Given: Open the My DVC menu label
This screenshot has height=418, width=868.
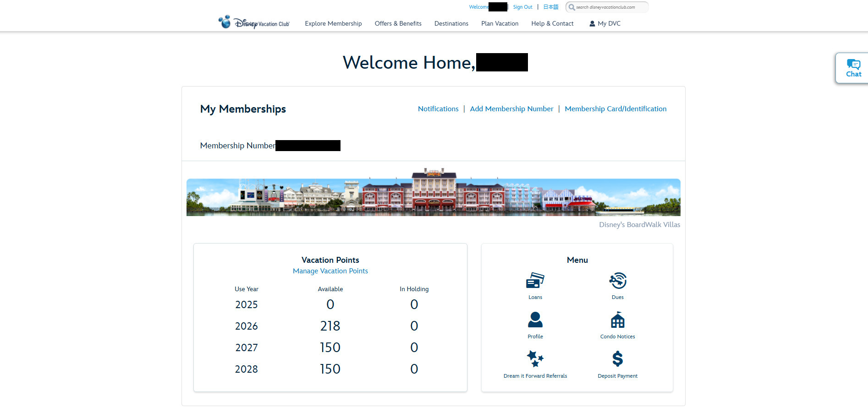Looking at the screenshot, I should (x=609, y=23).
